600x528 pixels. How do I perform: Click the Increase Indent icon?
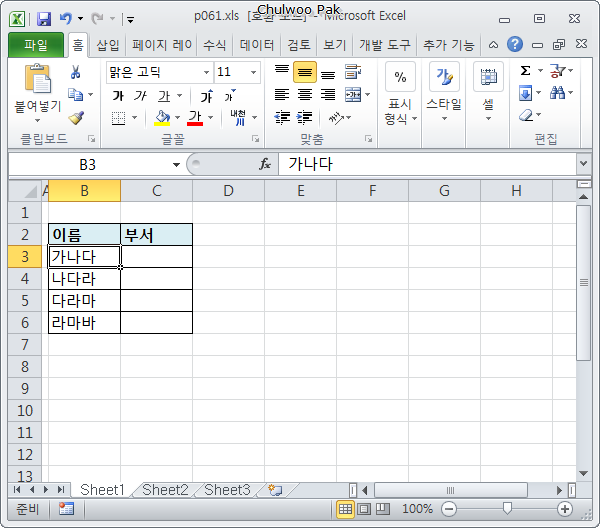(x=305, y=117)
